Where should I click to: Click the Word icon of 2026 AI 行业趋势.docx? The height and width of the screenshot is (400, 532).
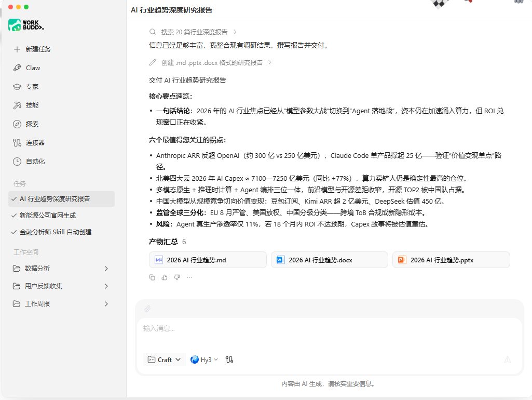coord(280,260)
